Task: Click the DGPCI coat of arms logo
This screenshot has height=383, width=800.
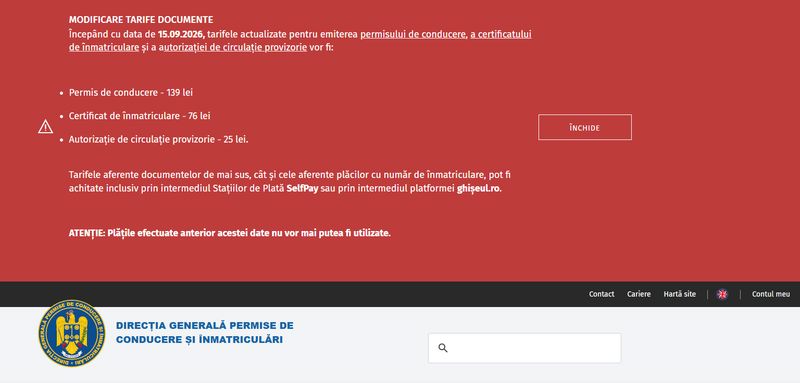Action: 71,334
